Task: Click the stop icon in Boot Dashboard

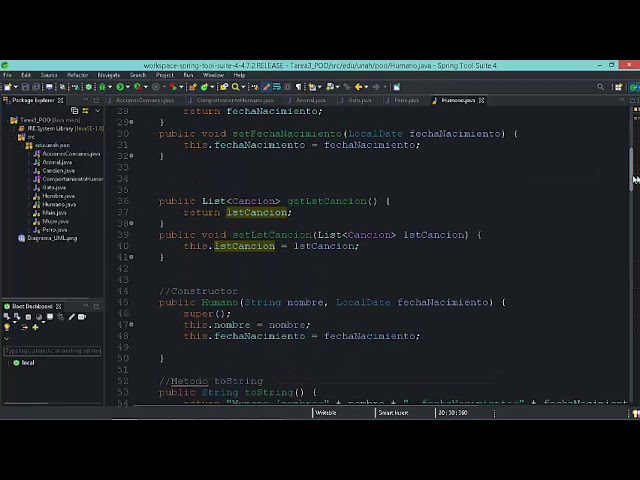Action: 28,317
